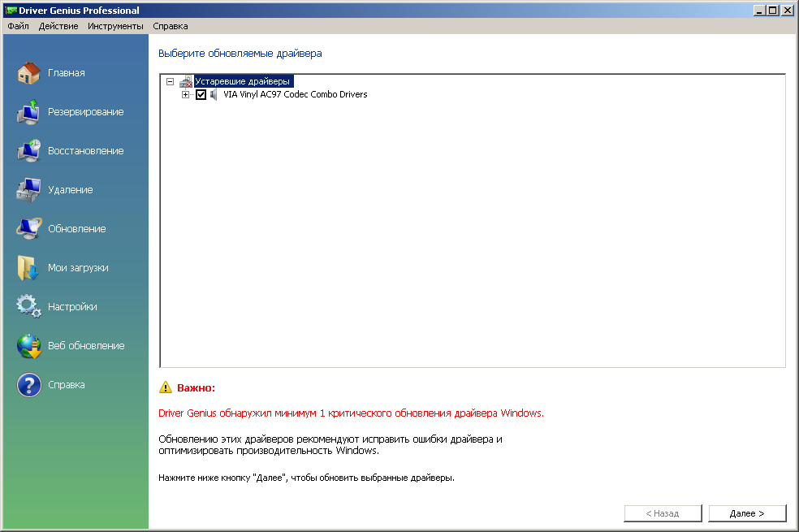The width and height of the screenshot is (799, 532).
Task: Open the Главная home icon
Action: [28, 73]
